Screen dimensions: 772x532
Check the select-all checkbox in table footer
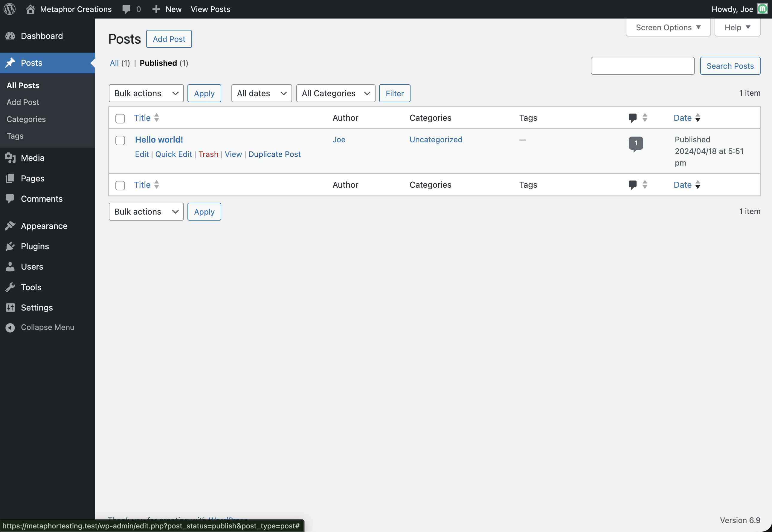[x=120, y=185]
